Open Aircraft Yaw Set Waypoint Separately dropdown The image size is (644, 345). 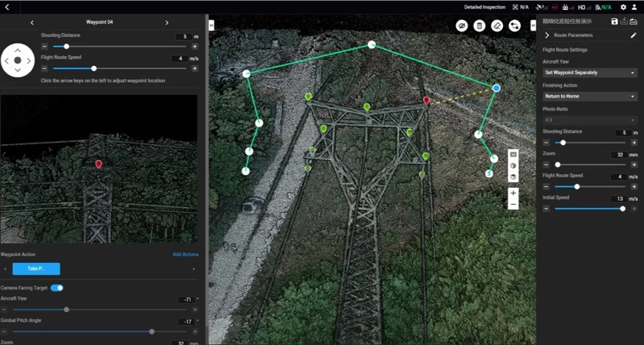590,73
